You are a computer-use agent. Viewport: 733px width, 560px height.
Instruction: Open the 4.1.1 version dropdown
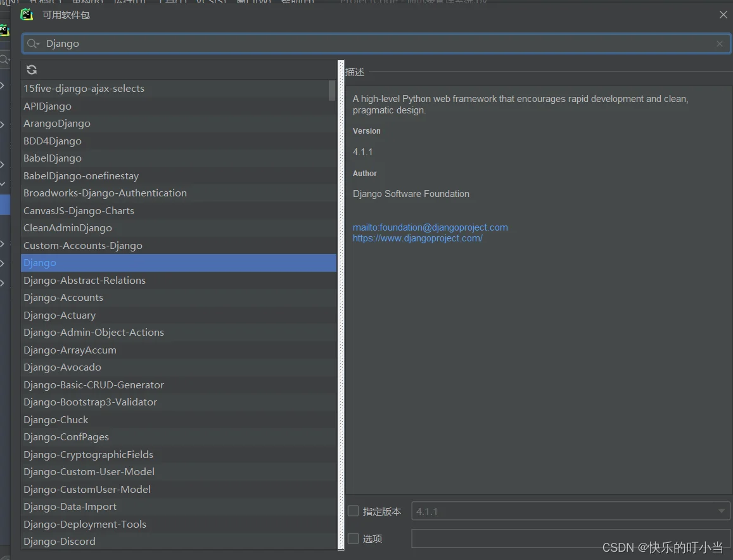pos(570,511)
